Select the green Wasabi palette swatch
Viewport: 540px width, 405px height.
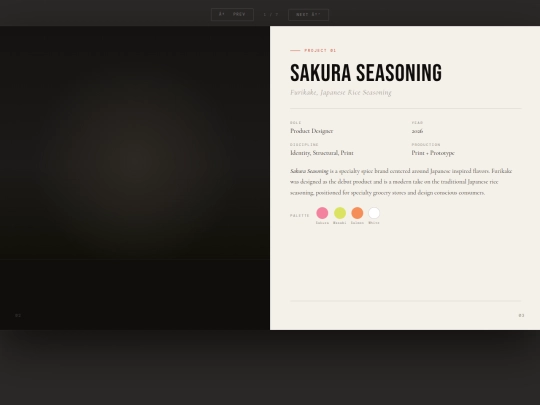tap(340, 213)
